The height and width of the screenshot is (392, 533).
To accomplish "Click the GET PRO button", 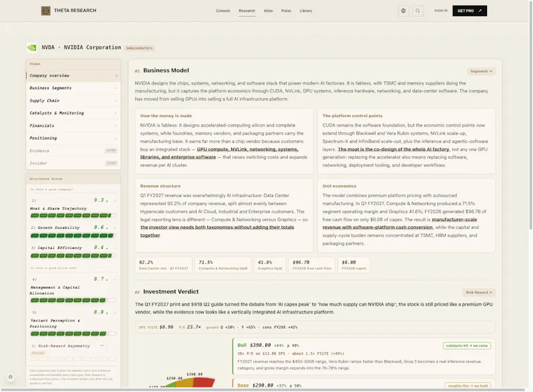I will click(470, 11).
